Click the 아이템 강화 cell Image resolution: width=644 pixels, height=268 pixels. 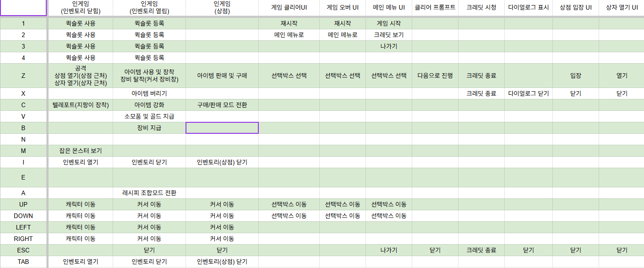tap(149, 105)
